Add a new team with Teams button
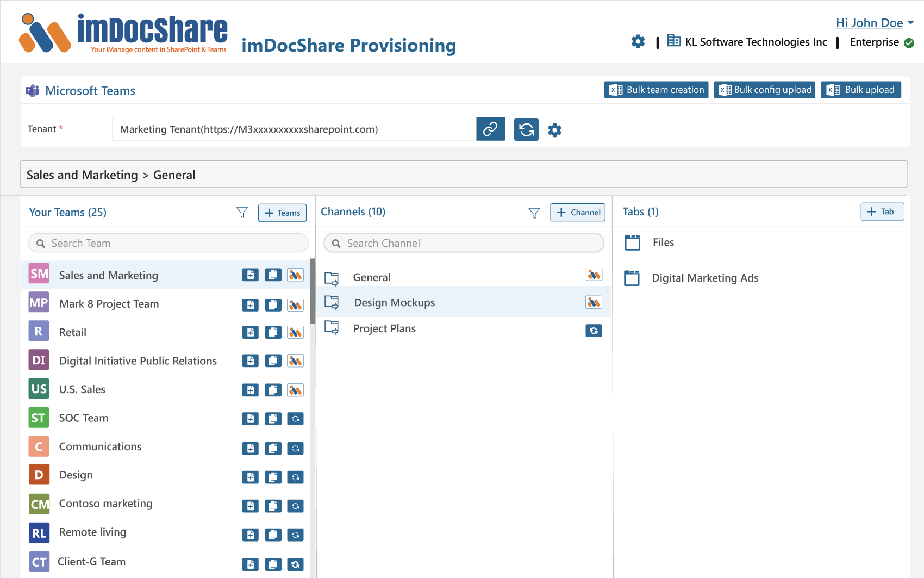924x578 pixels. click(282, 213)
